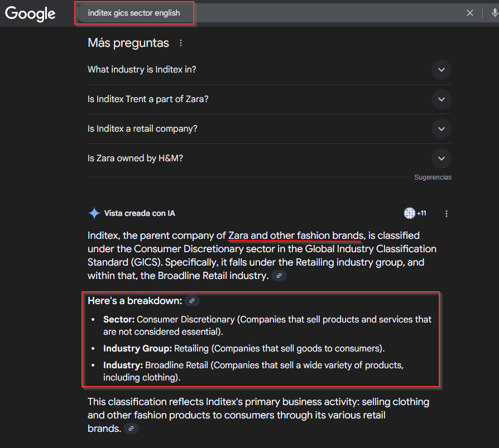499x448 pixels.
Task: Click the "Vista creada con IA" label
Action: (x=140, y=213)
